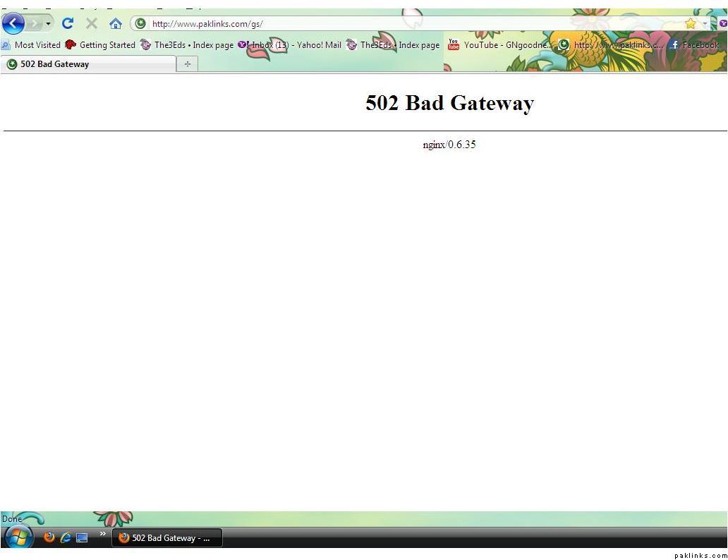Viewport: 728px width, 560px height.
Task: Open the Windows Start menu orb
Action: [x=18, y=537]
